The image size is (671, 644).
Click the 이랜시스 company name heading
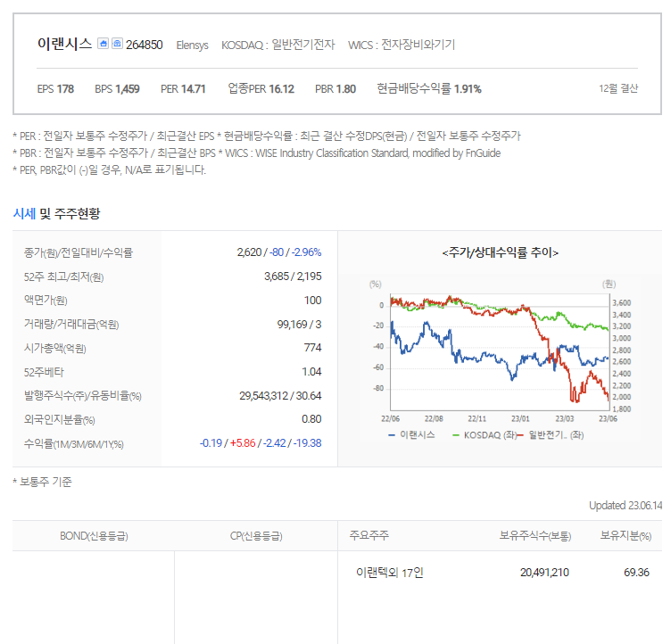pos(64,44)
